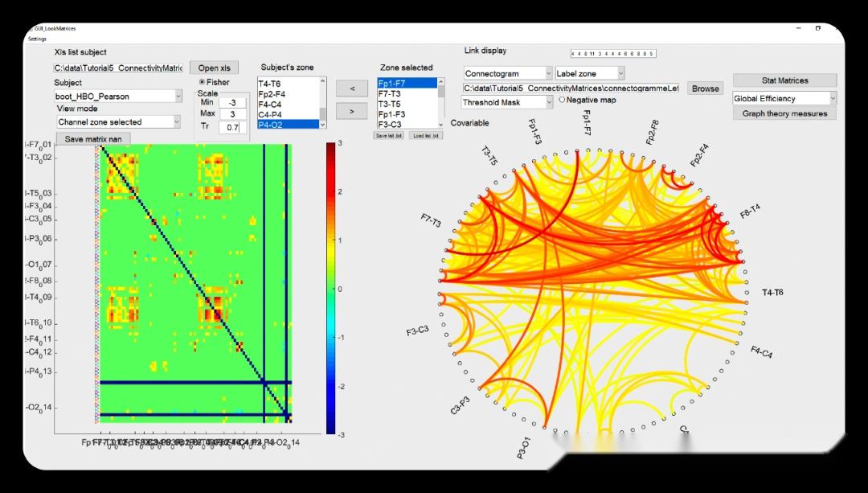This screenshot has width=868, height=493.
Task: Click the '<' move zone button
Action: tap(351, 88)
